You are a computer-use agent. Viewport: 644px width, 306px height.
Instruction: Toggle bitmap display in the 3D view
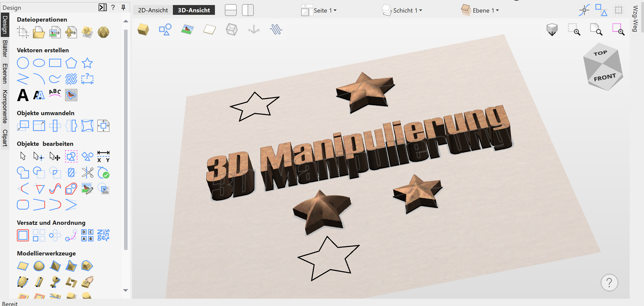187,30
